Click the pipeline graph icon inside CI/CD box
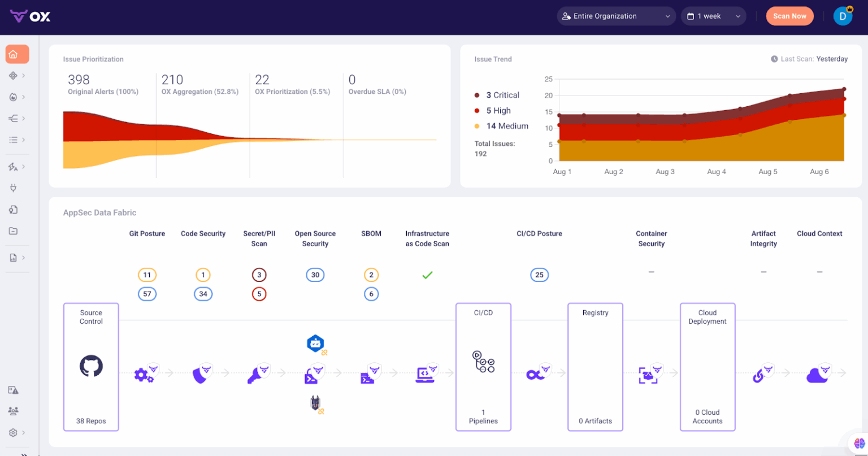This screenshot has height=456, width=868. click(483, 362)
